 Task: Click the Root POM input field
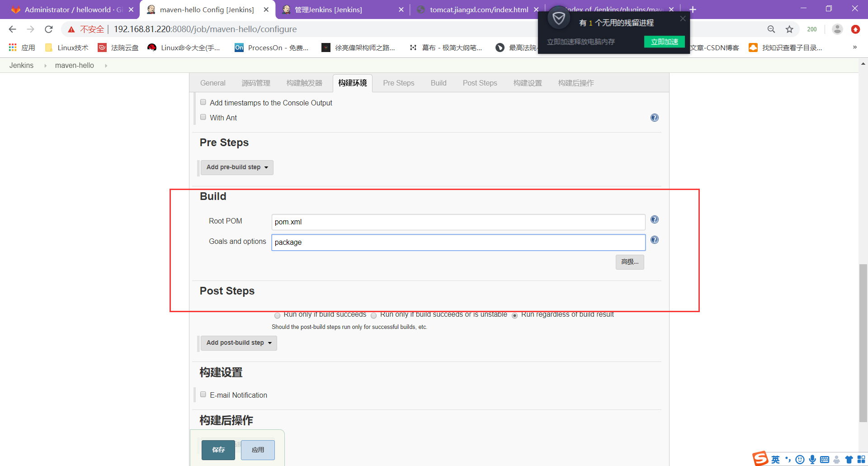458,222
